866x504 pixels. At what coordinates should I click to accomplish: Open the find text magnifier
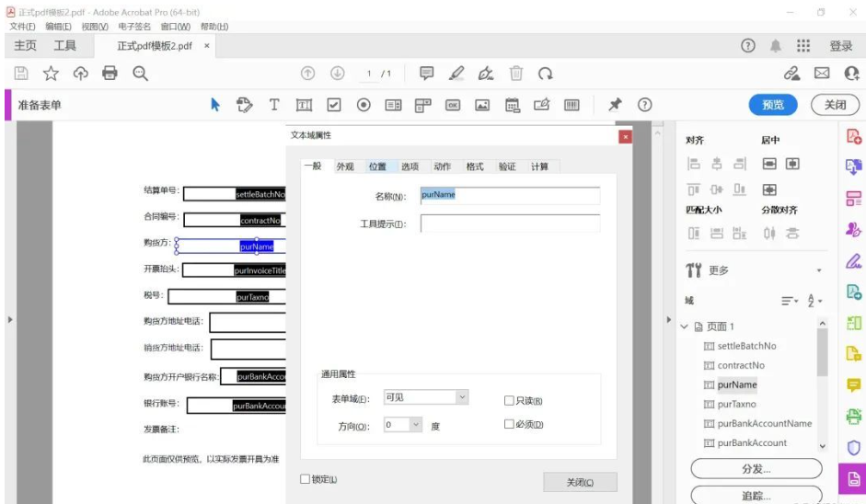click(140, 74)
